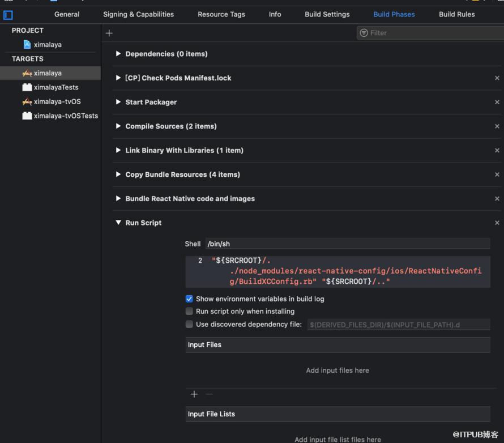Expand Copy Bundle Resources phase
The height and width of the screenshot is (443, 504).
118,174
